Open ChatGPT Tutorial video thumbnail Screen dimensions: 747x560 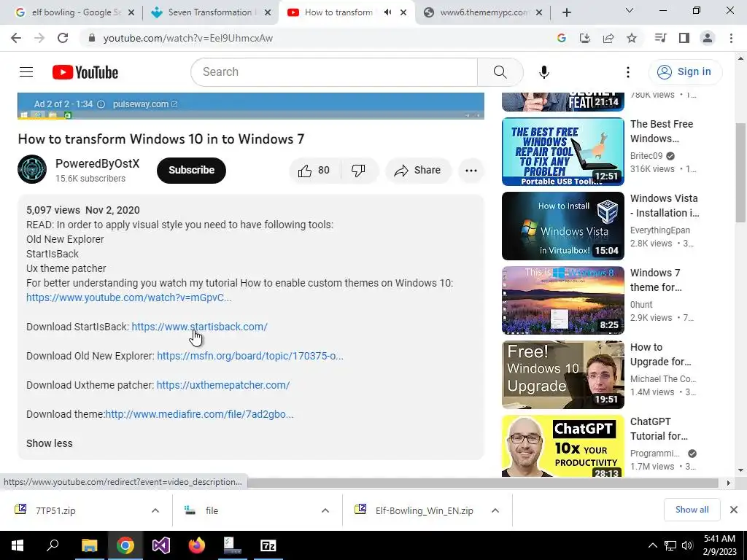tap(562, 446)
